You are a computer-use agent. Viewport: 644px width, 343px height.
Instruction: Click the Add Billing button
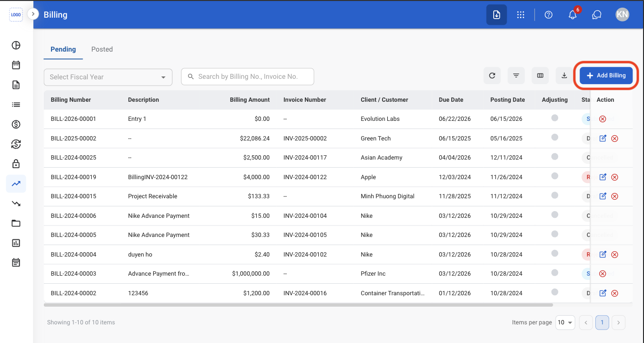606,75
